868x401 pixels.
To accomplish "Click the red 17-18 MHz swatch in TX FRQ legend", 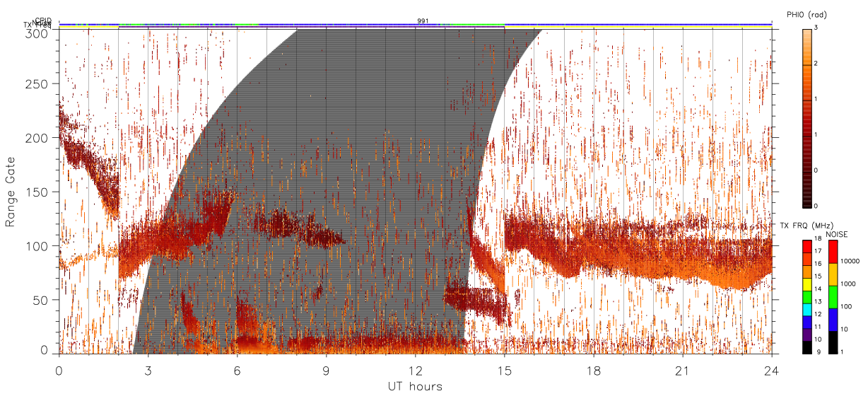I will pyautogui.click(x=807, y=247).
